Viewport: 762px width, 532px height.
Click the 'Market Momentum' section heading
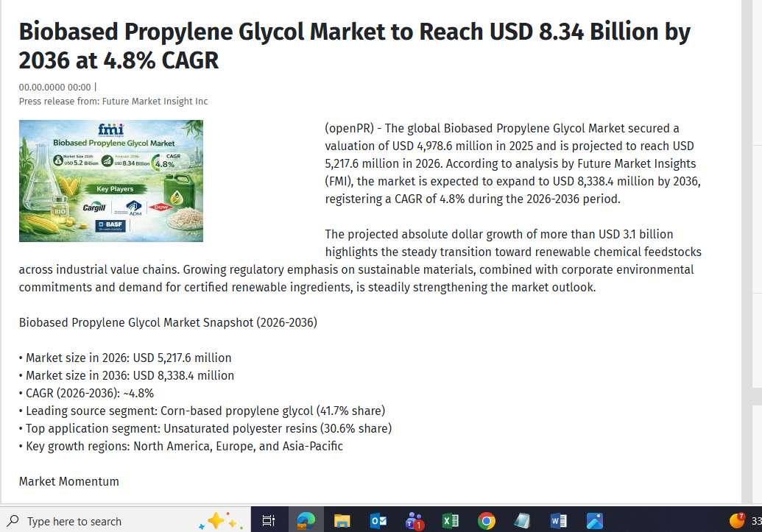pyautogui.click(x=68, y=481)
